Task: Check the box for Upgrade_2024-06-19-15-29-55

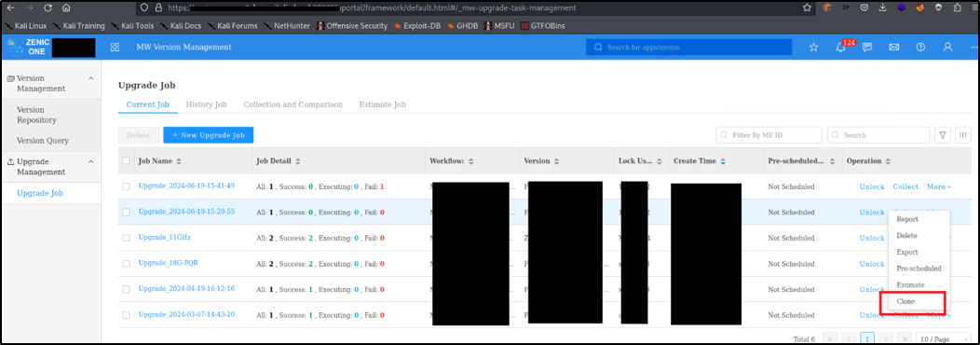Action: coord(127,213)
